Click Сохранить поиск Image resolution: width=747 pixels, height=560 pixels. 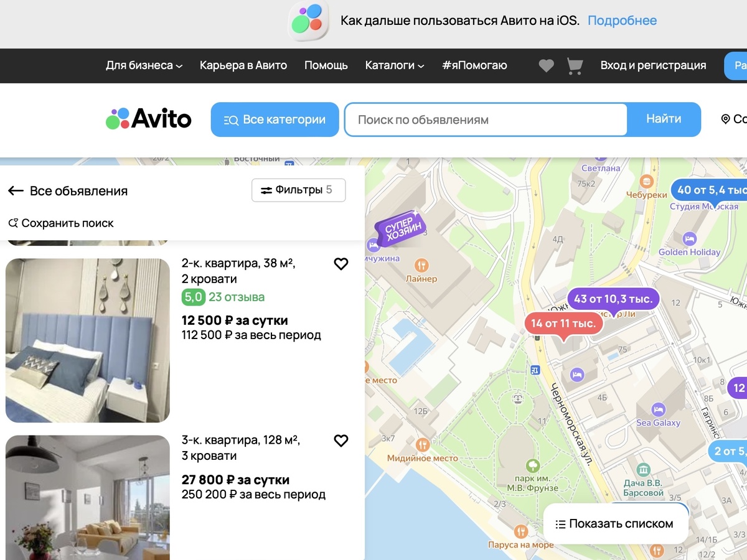(x=61, y=223)
